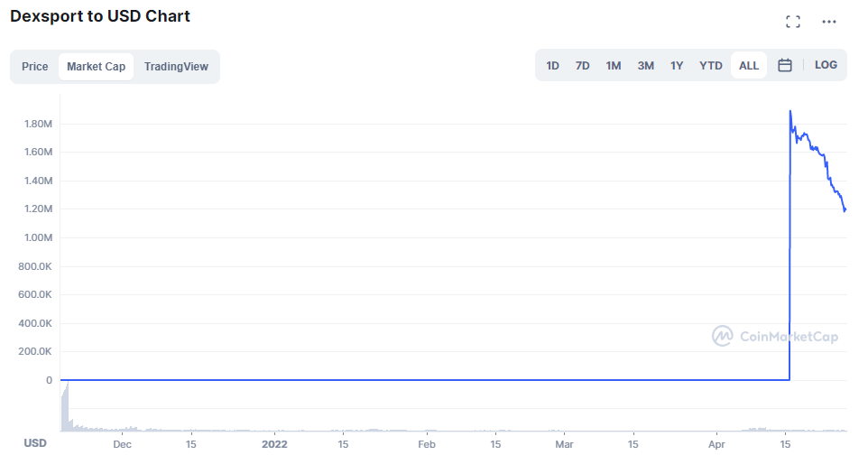Image resolution: width=868 pixels, height=455 pixels.
Task: Click the 600.0K y-axis label
Action: 35,295
